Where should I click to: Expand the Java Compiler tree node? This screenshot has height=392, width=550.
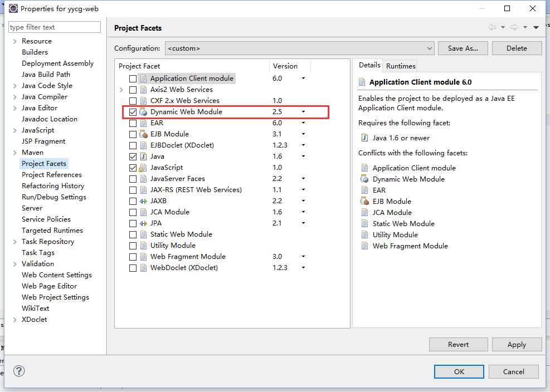click(14, 97)
